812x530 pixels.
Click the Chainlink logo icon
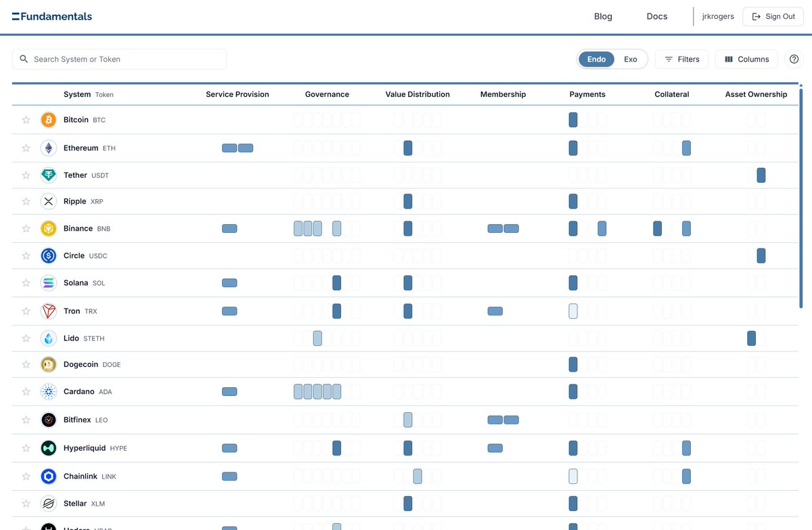pyautogui.click(x=49, y=477)
